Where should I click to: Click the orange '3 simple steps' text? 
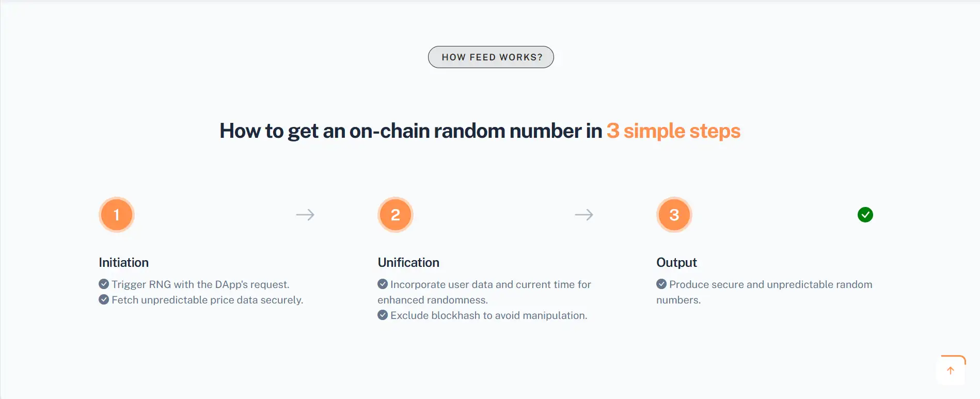coord(673,131)
